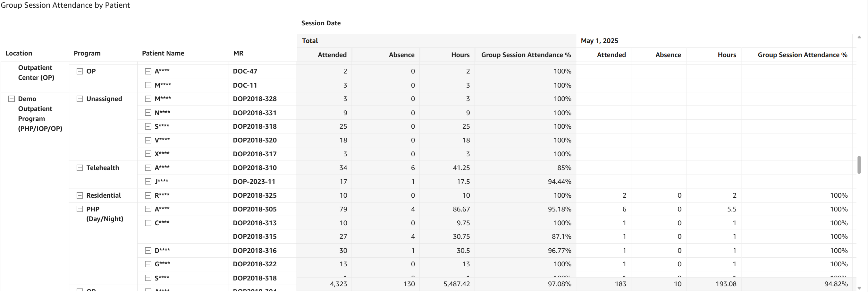Collapse the Unassigned program group
The width and height of the screenshot is (868, 292).
click(80, 99)
